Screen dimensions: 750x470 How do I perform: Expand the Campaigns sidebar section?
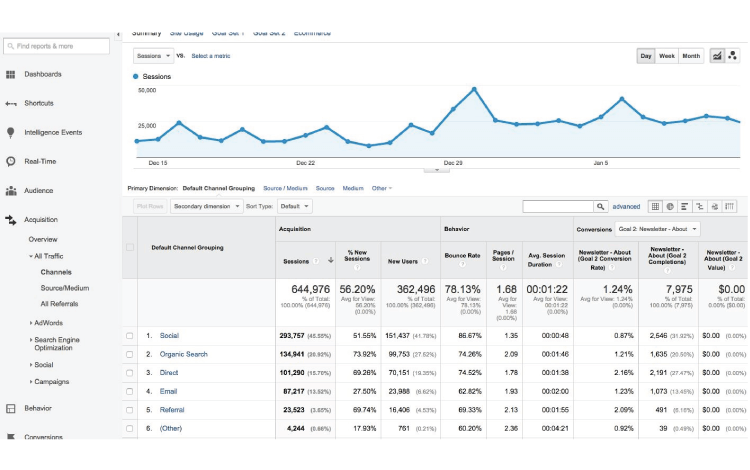tap(31, 382)
